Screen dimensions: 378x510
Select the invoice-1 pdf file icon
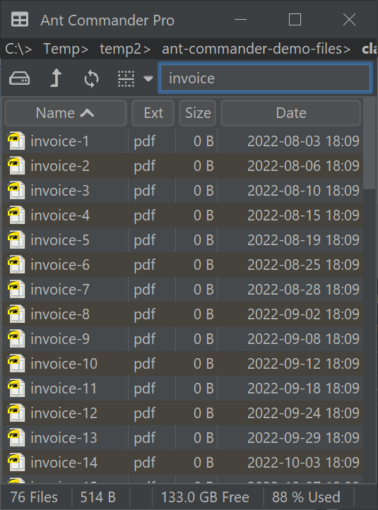click(x=17, y=141)
